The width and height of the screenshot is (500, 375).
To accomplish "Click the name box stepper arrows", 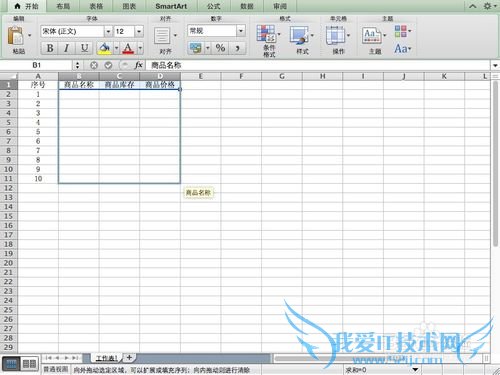I will 77,65.
